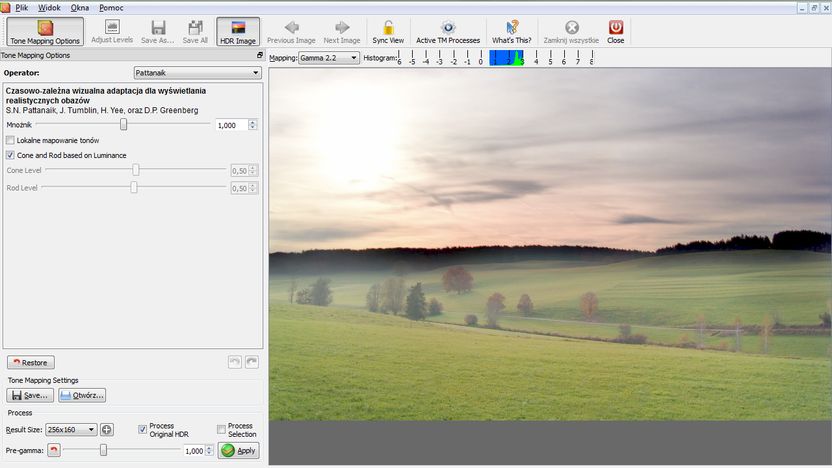
Task: Increase the Pre-gamma value with the up arrow
Action: (209, 447)
